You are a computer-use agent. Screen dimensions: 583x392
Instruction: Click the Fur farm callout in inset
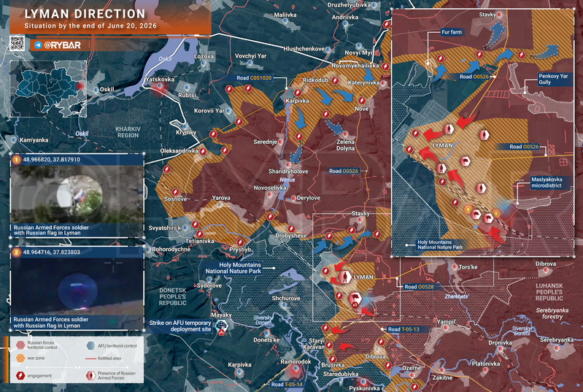pos(452,32)
